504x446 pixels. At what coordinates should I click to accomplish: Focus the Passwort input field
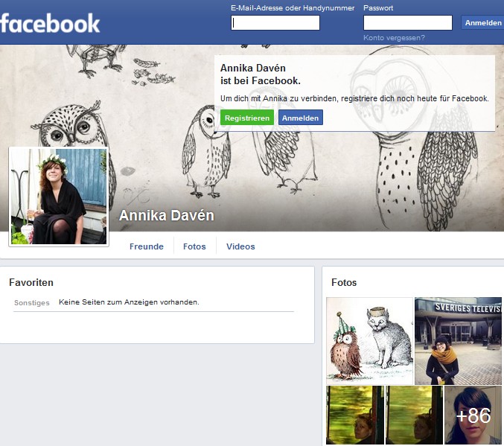(407, 23)
